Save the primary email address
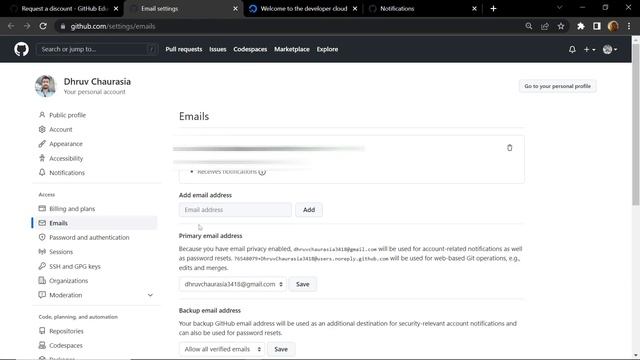The height and width of the screenshot is (360, 640). (x=302, y=284)
